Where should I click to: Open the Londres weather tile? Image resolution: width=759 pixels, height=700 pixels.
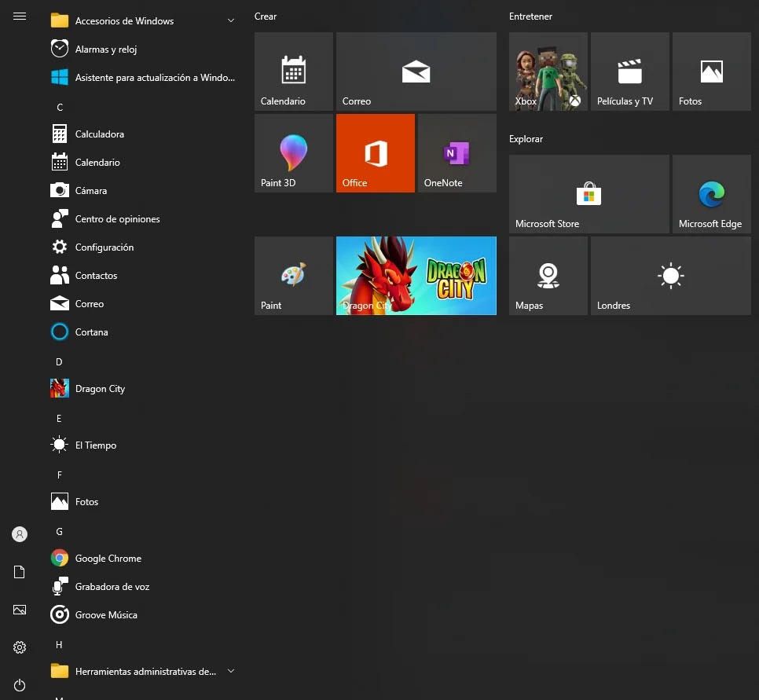(x=671, y=276)
